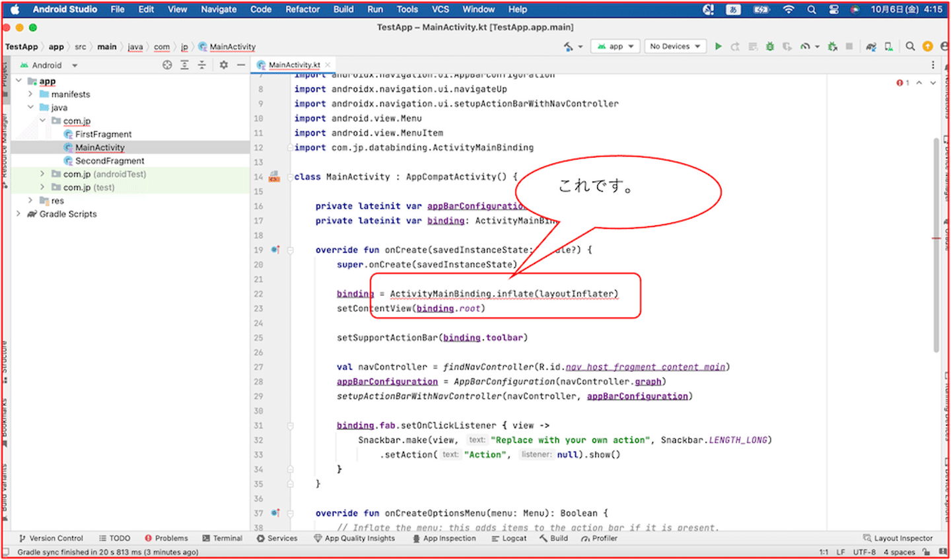This screenshot has width=951, height=560.
Task: Click Collapse All in the project panel
Action: [202, 65]
